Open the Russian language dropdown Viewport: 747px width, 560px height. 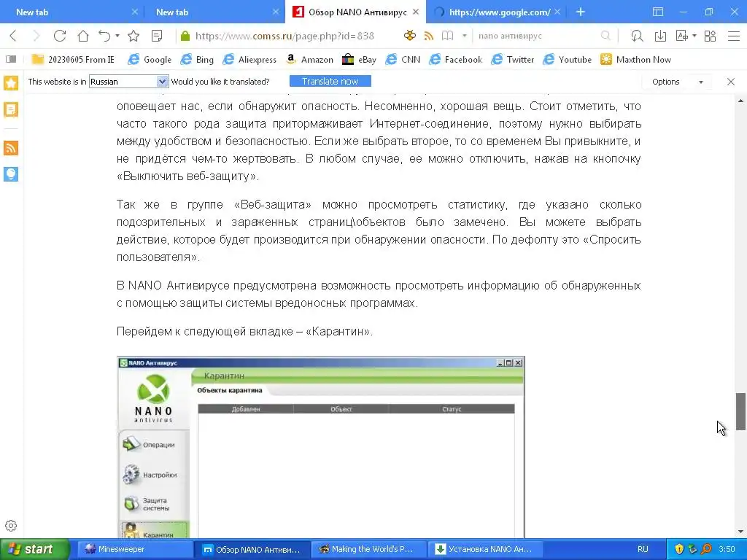[x=128, y=82]
